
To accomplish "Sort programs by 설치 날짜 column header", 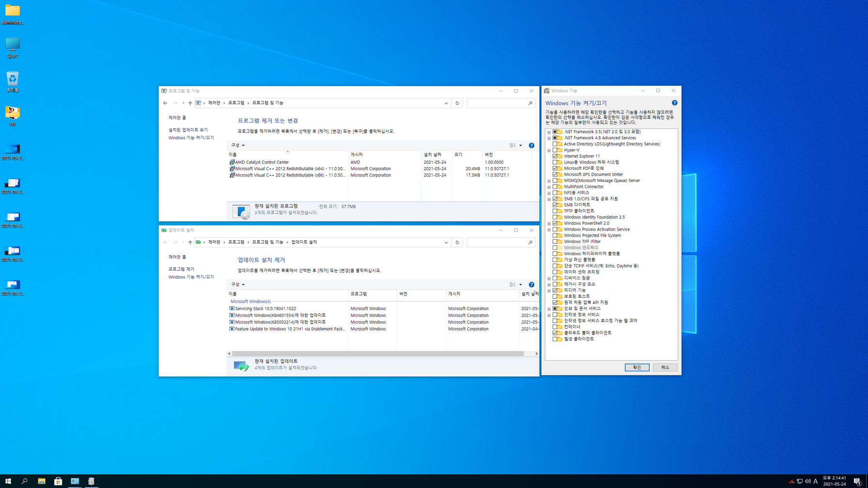I will tap(437, 154).
